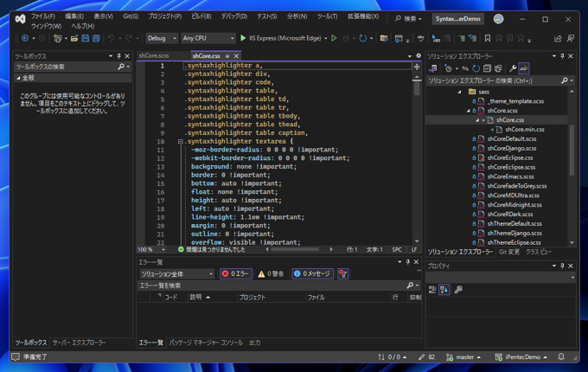
Task: Click the editor horizontal scrollbar
Action: pyautogui.click(x=294, y=249)
